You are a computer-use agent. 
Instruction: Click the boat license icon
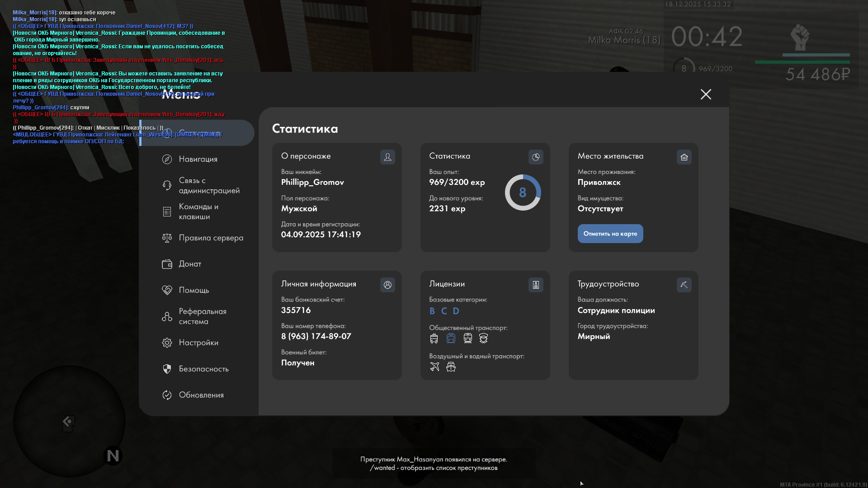[451, 366]
